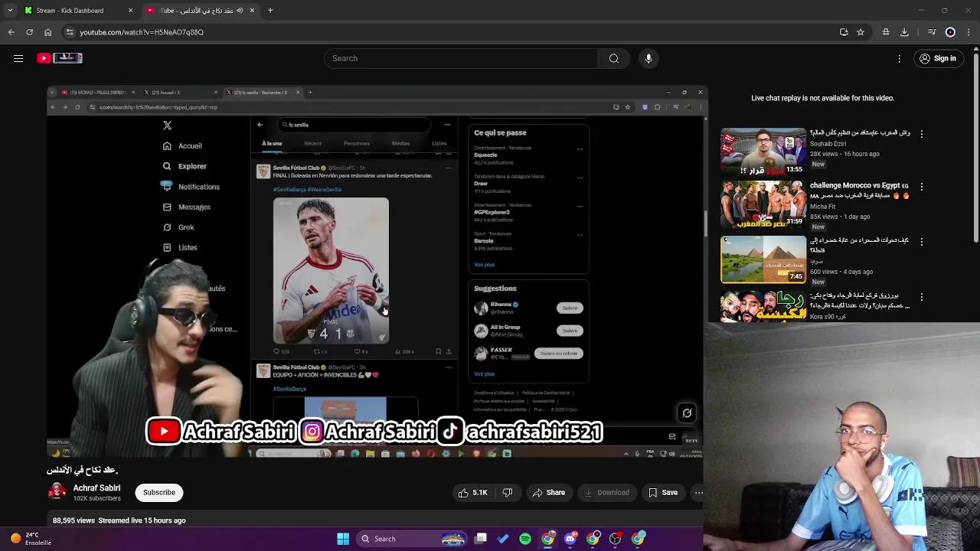Share the video

549,493
